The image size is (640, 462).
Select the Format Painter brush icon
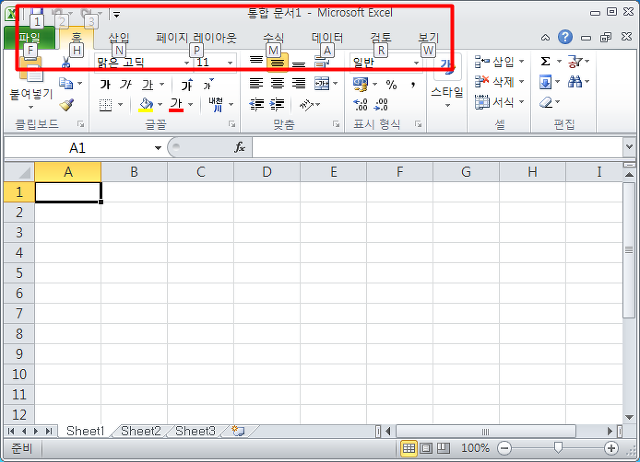[x=66, y=104]
